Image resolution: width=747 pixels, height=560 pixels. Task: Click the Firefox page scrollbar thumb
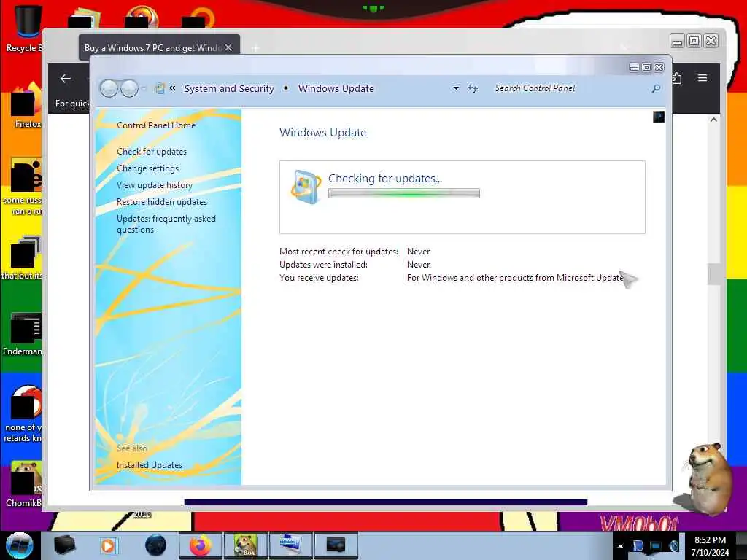click(x=713, y=274)
